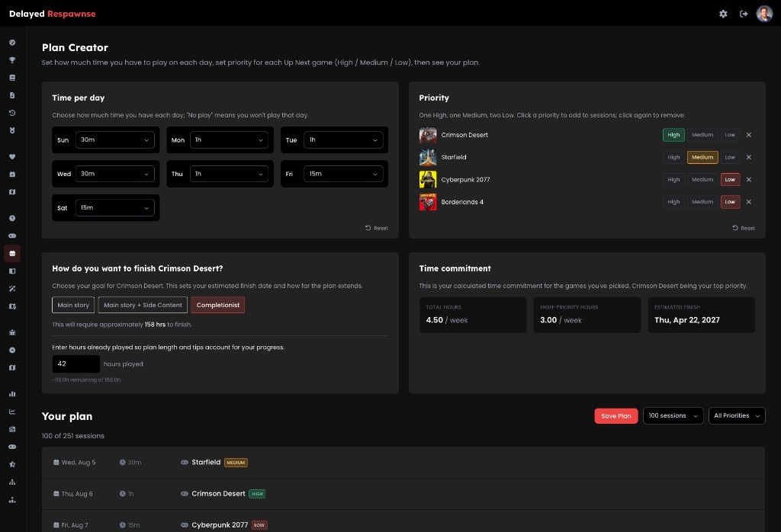The height and width of the screenshot is (532, 781).
Task: Select the highlighted calendar plan icon in sidebar
Action: (12, 253)
